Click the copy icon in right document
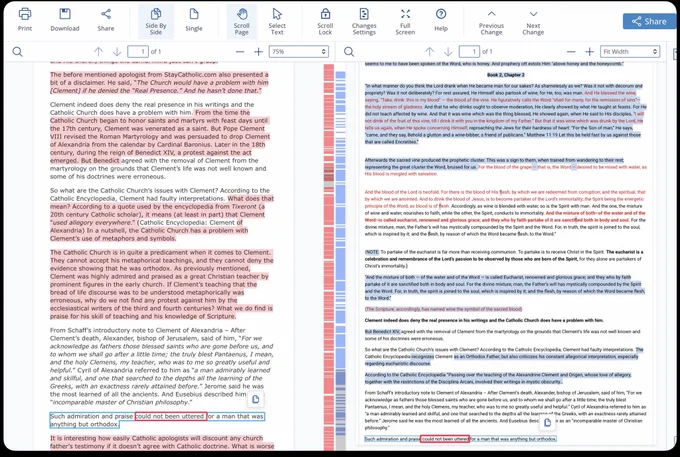The width and height of the screenshot is (680, 457). pyautogui.click(x=547, y=422)
